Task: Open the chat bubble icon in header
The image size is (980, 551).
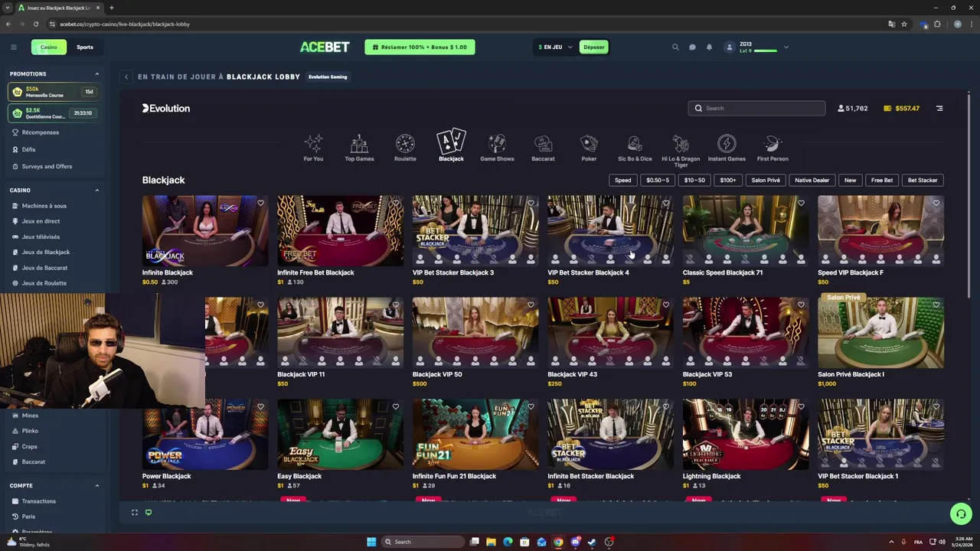Action: [692, 47]
